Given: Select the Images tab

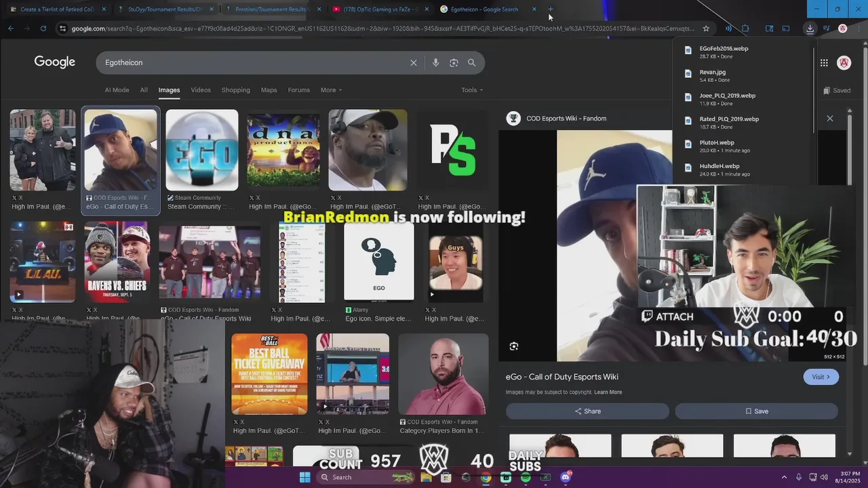Looking at the screenshot, I should pyautogui.click(x=169, y=90).
